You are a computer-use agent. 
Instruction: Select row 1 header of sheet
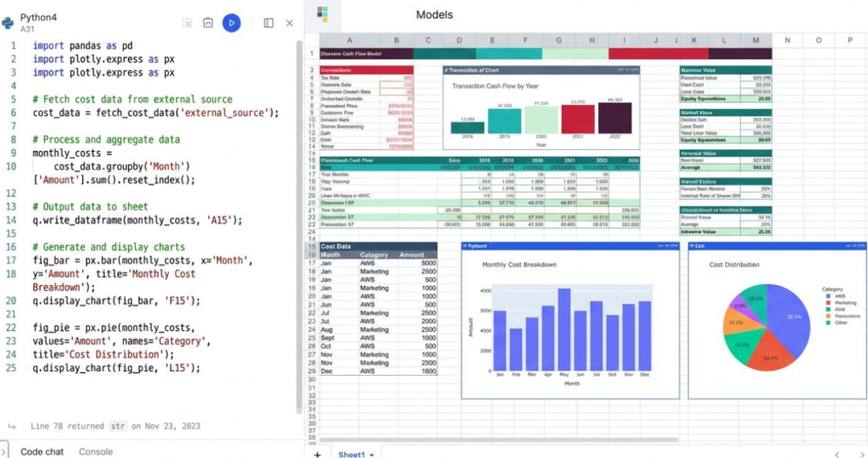click(312, 53)
